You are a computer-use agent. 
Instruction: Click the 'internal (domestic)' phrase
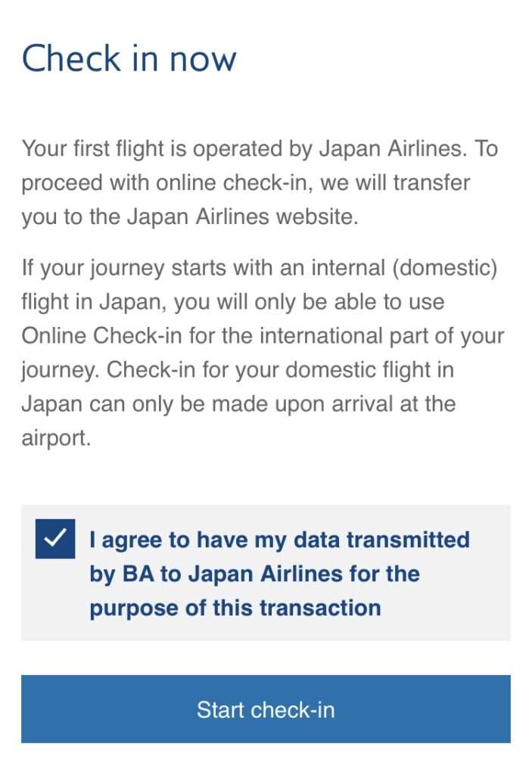[404, 268]
